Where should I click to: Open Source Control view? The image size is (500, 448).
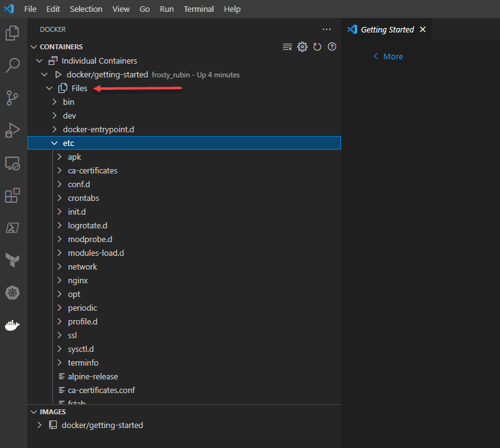(12, 98)
